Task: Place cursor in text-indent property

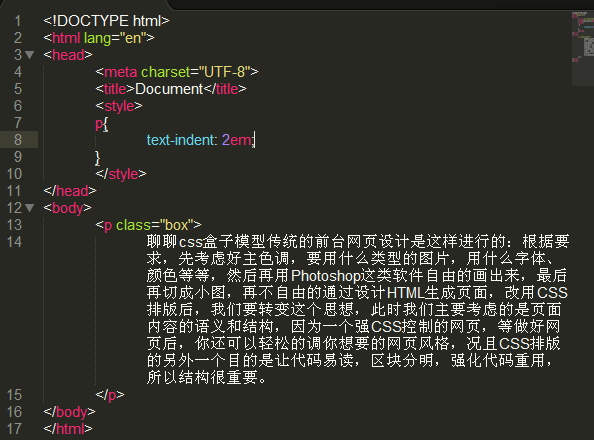Action: point(180,140)
